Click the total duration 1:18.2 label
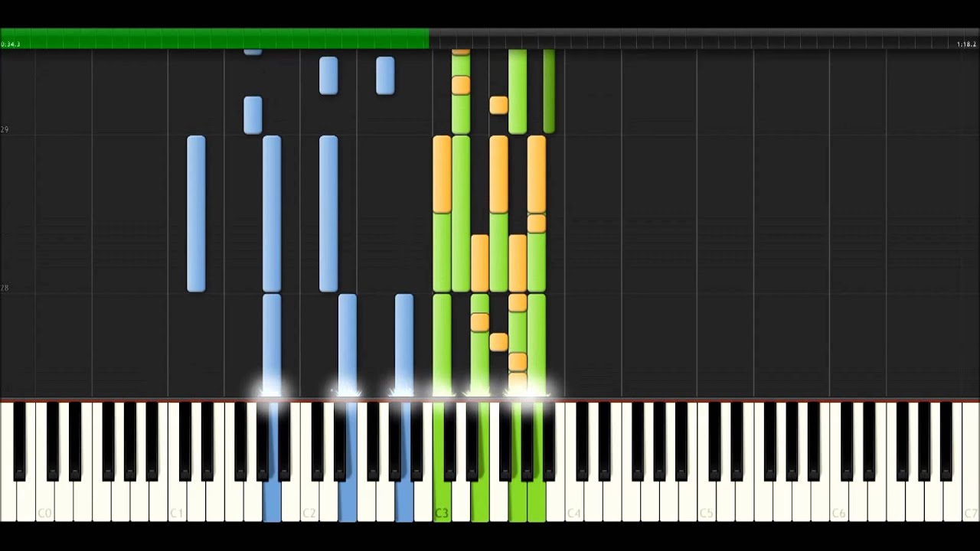 pos(965,44)
